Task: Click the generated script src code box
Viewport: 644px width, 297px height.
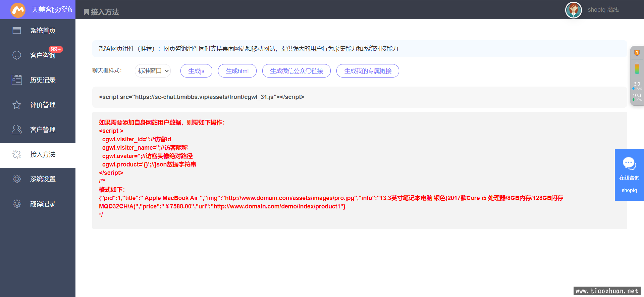Action: [x=359, y=97]
